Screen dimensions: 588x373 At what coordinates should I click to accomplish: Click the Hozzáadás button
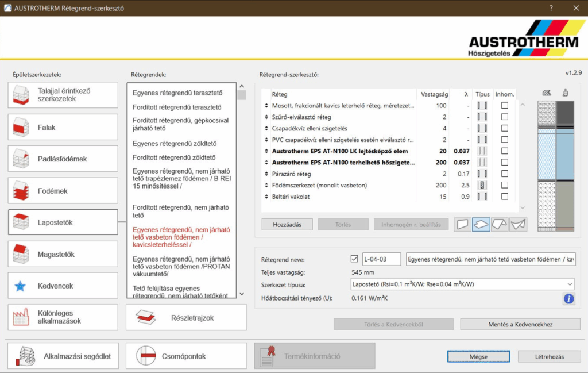[287, 224]
